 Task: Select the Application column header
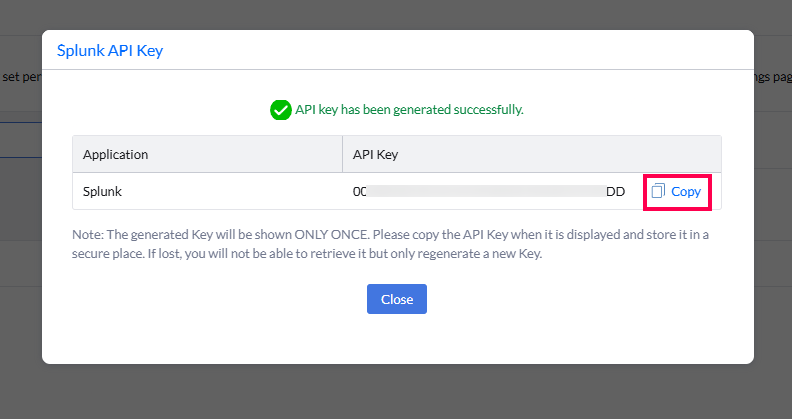coord(116,154)
